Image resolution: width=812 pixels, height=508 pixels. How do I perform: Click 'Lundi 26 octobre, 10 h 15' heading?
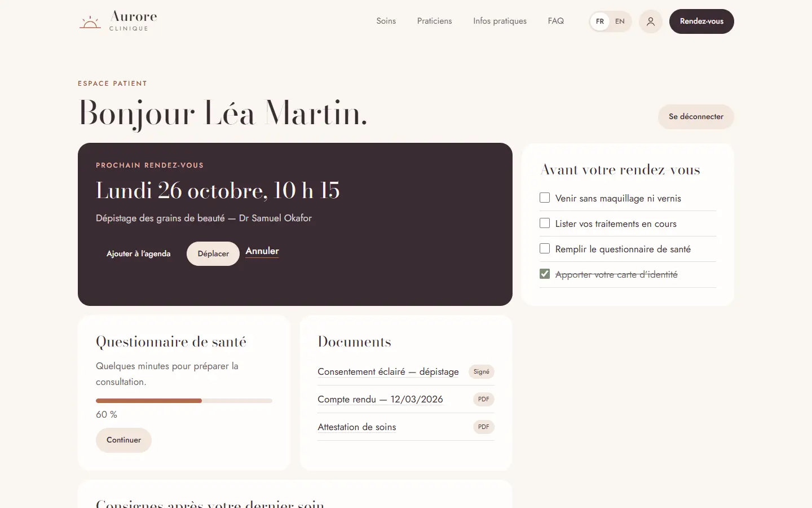click(x=218, y=191)
